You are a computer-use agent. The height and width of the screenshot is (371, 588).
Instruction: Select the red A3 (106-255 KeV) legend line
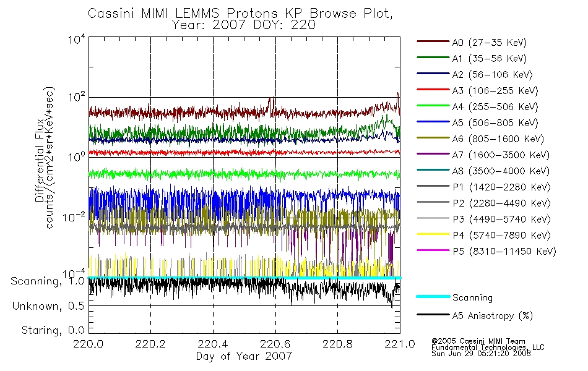click(433, 90)
